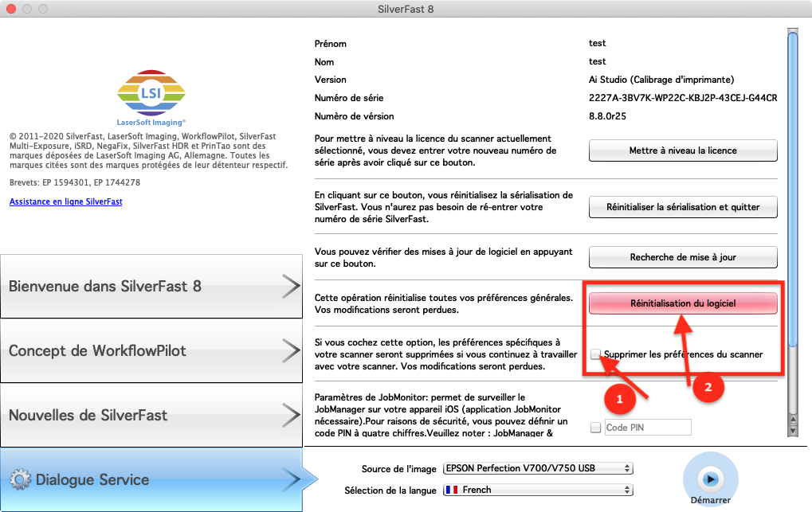Expand the Concept de WorkflowPilot arrow
The width and height of the screenshot is (812, 512).
291,350
